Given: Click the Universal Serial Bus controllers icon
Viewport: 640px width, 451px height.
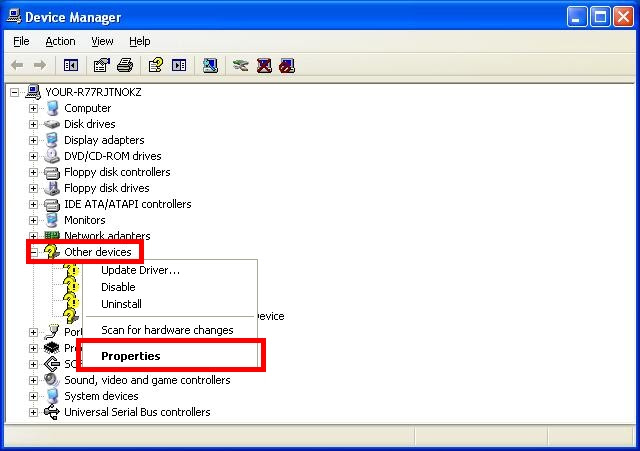Looking at the screenshot, I should [52, 412].
